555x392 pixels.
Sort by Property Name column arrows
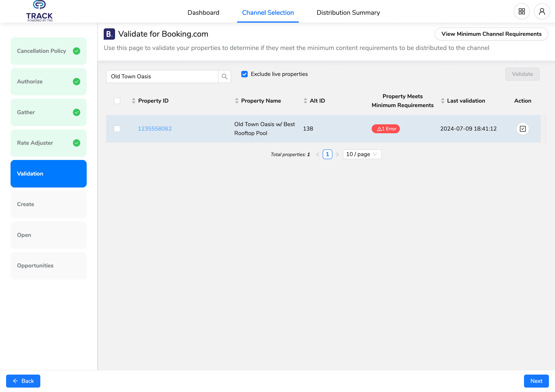237,101
